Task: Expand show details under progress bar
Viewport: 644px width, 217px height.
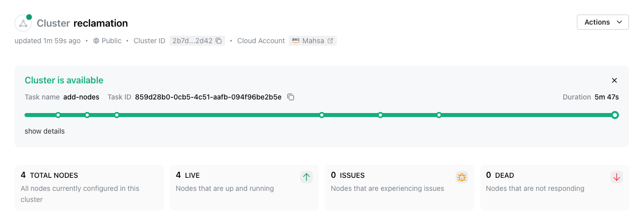Action: 45,131
